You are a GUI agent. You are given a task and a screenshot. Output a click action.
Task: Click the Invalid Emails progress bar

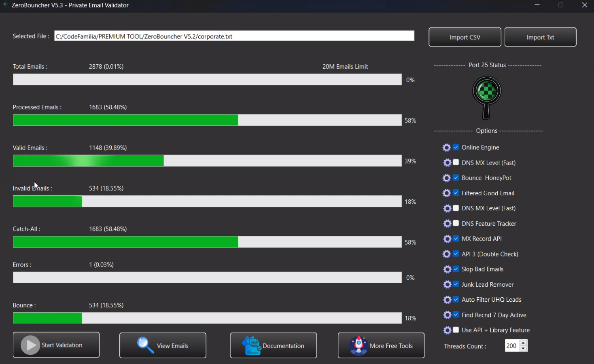pos(207,201)
